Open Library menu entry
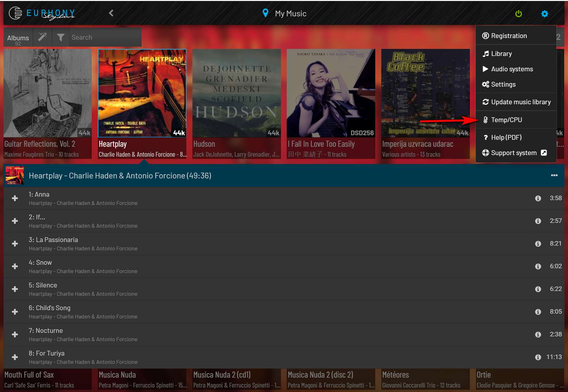The width and height of the screenshot is (568, 392). pos(516,54)
